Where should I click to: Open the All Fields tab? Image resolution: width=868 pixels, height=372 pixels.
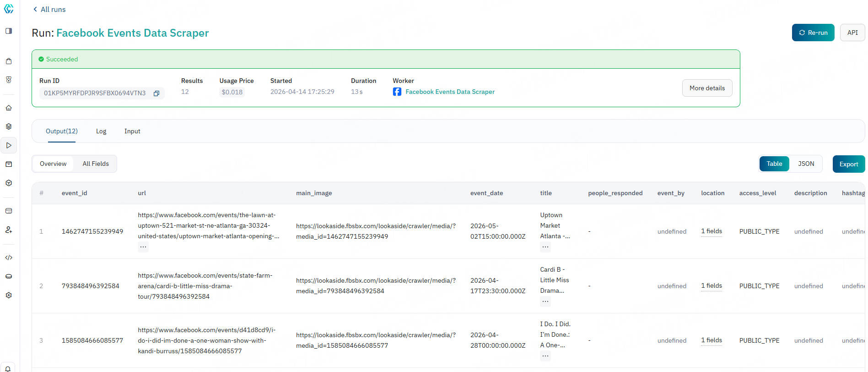96,164
